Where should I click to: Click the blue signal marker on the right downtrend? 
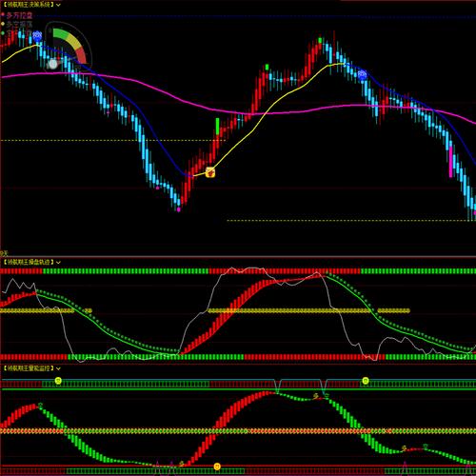click(x=362, y=75)
